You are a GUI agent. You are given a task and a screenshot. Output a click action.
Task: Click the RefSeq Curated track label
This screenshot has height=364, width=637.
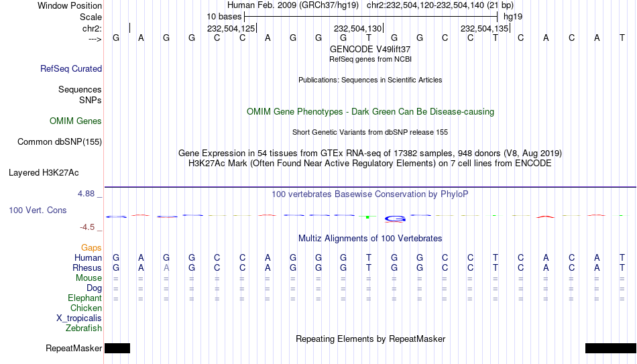71,68
